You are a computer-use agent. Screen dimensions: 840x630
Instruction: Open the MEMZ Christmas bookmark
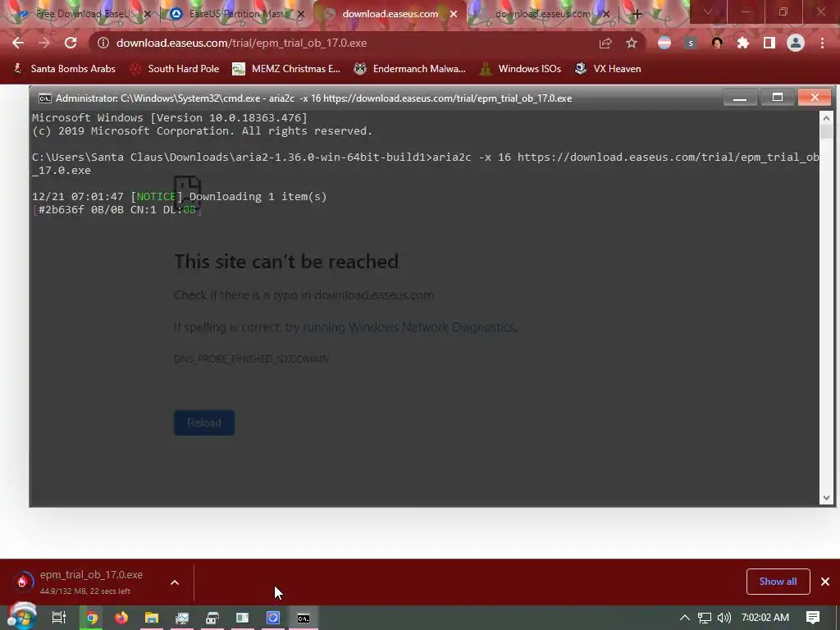tap(286, 69)
